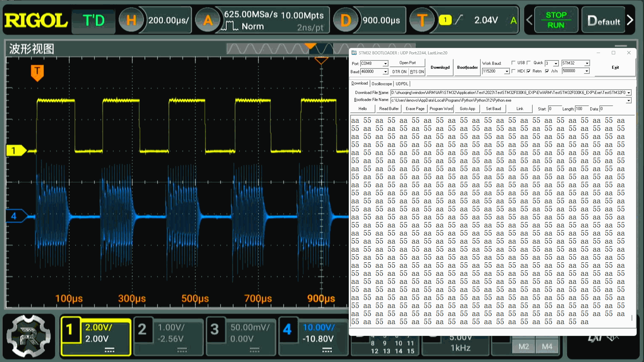Expand the Download File Name dropdown
Image resolution: width=644 pixels, height=362 pixels.
pos(629,93)
